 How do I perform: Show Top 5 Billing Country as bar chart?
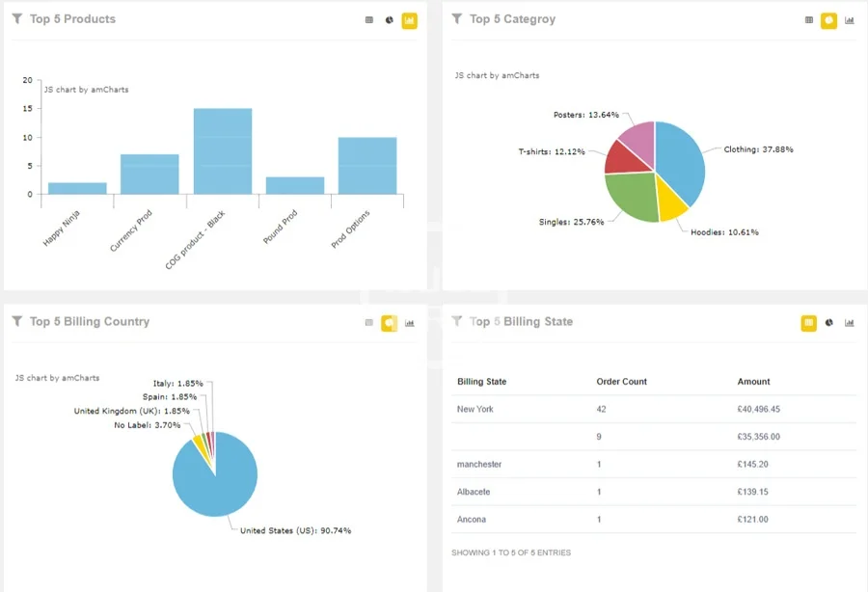tap(410, 323)
